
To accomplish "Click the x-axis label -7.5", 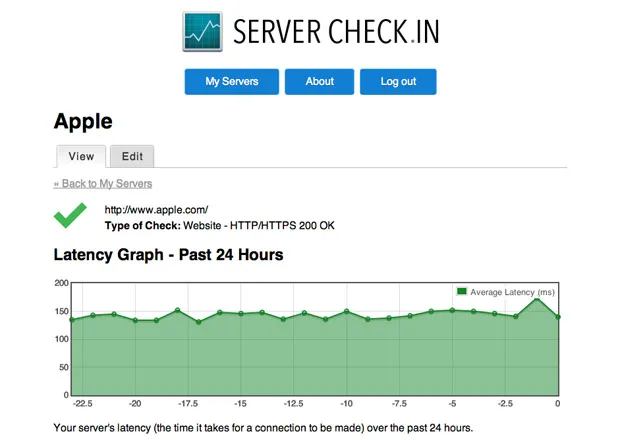I will click(399, 404).
